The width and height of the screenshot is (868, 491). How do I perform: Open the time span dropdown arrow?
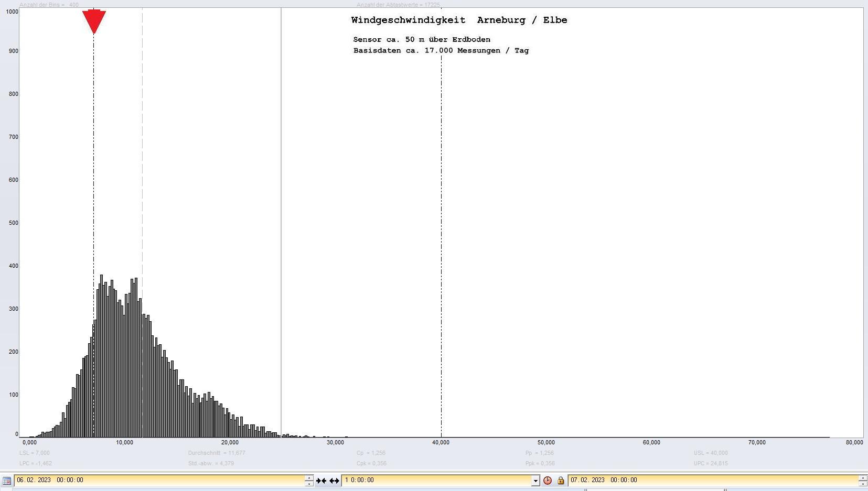pyautogui.click(x=535, y=481)
